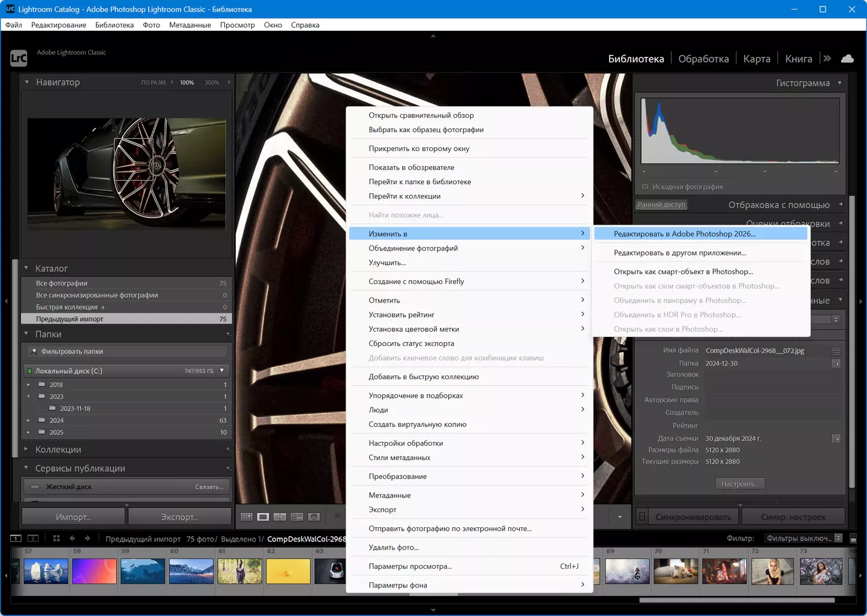Toggle the filter lock switch in filmstrip
The width and height of the screenshot is (867, 616).
pos(853,538)
